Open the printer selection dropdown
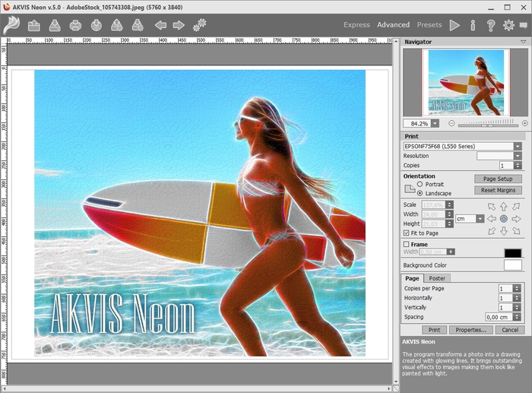532x393 pixels. pos(518,146)
